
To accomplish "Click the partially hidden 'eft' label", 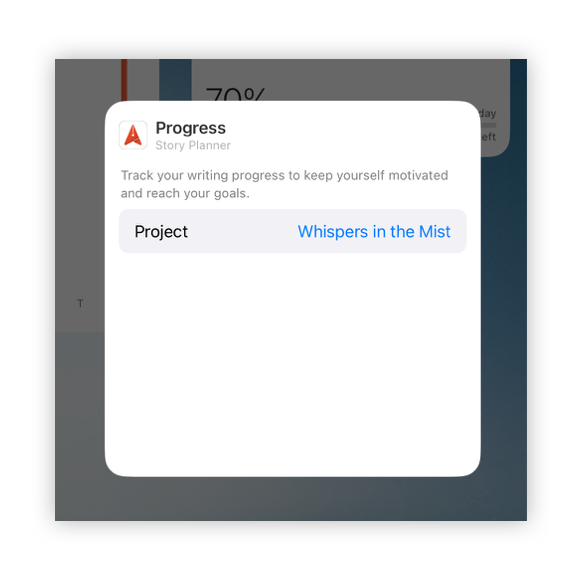I will 488,137.
